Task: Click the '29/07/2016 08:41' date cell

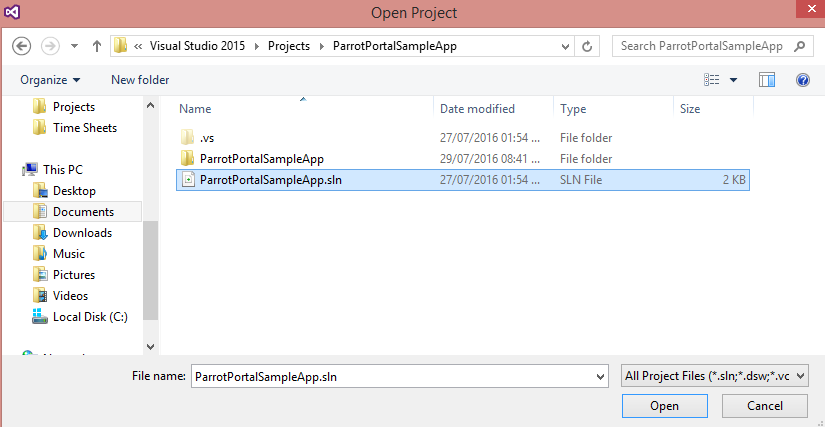Action: pos(490,159)
